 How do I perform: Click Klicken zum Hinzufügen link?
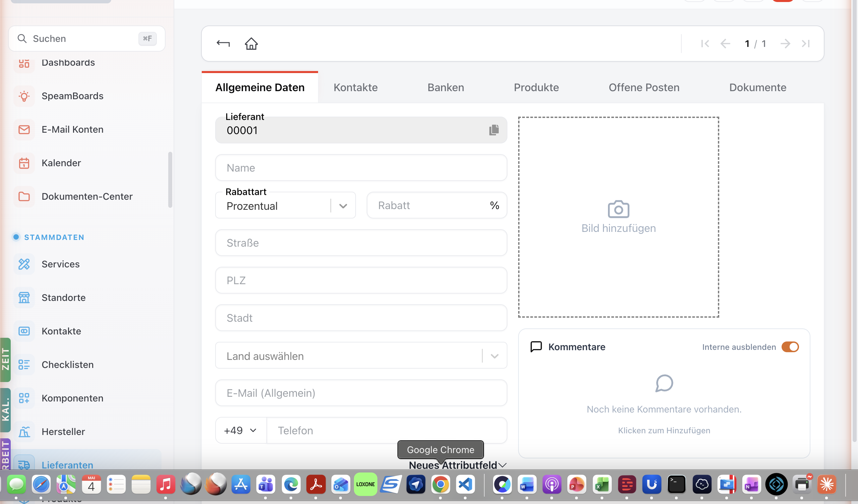(664, 430)
